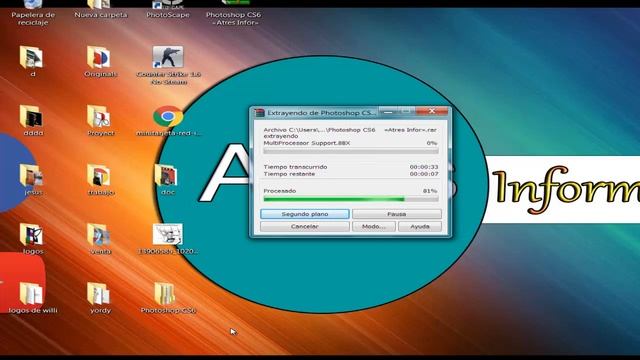
Task: Click the Pausa button
Action: tap(397, 214)
